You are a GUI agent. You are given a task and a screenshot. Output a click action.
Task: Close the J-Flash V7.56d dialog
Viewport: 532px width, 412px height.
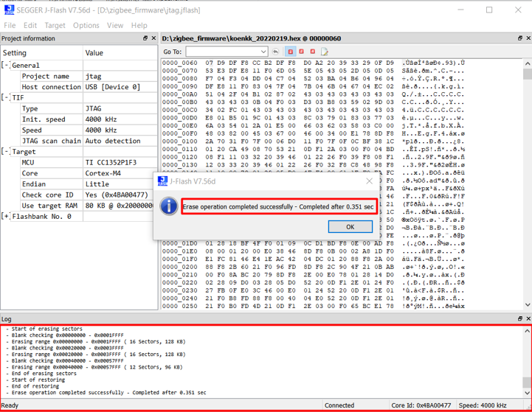point(370,181)
